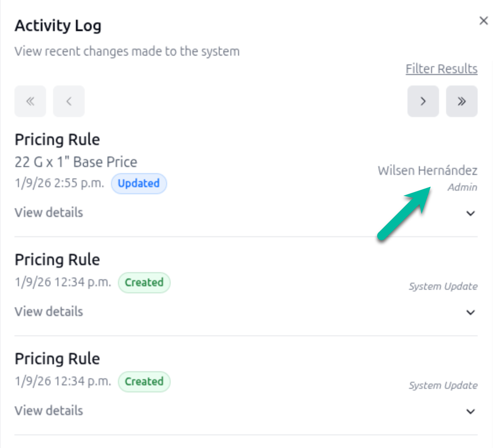The image size is (493, 448).
Task: Click the blue Updated status badge
Action: [x=139, y=184]
